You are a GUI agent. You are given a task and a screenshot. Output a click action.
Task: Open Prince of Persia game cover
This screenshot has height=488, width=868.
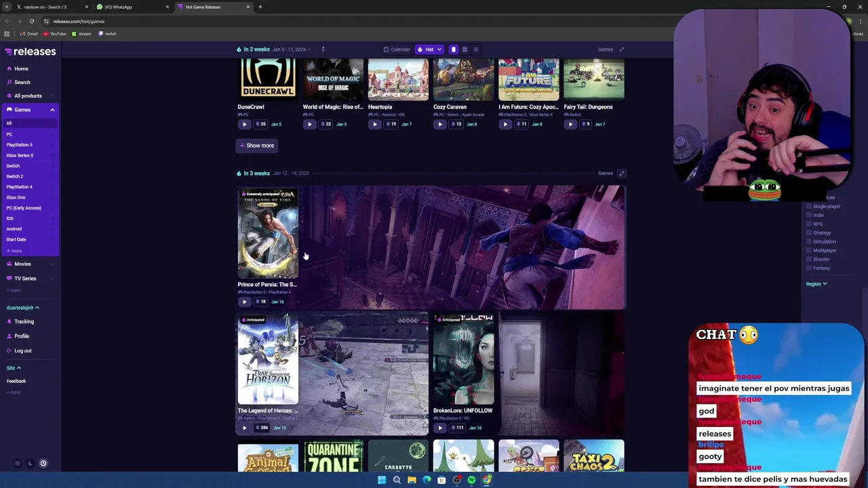pyautogui.click(x=268, y=234)
